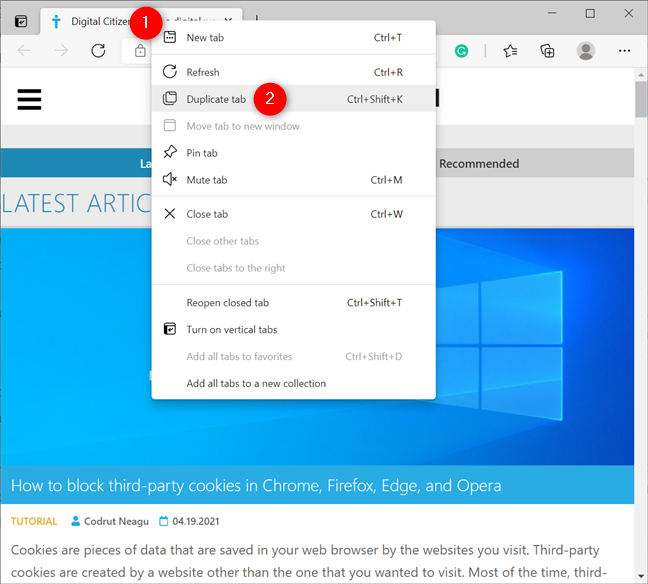Click the user profile avatar
This screenshot has width=648, height=584.
[x=586, y=51]
